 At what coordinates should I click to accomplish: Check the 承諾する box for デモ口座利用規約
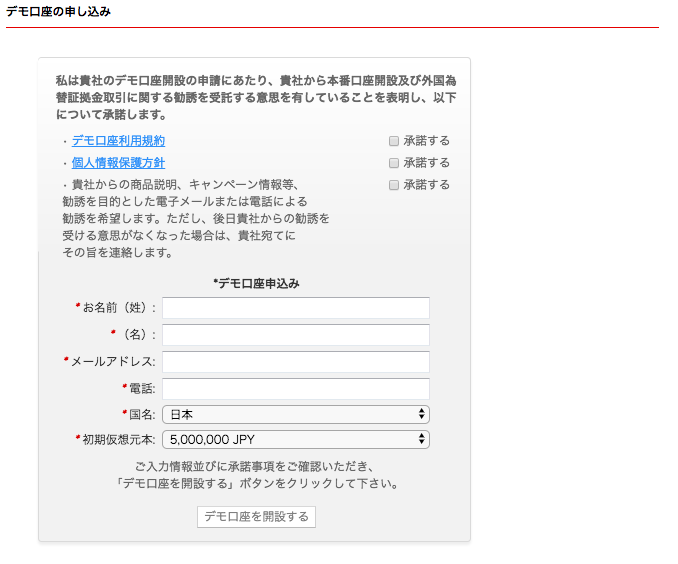pos(394,141)
